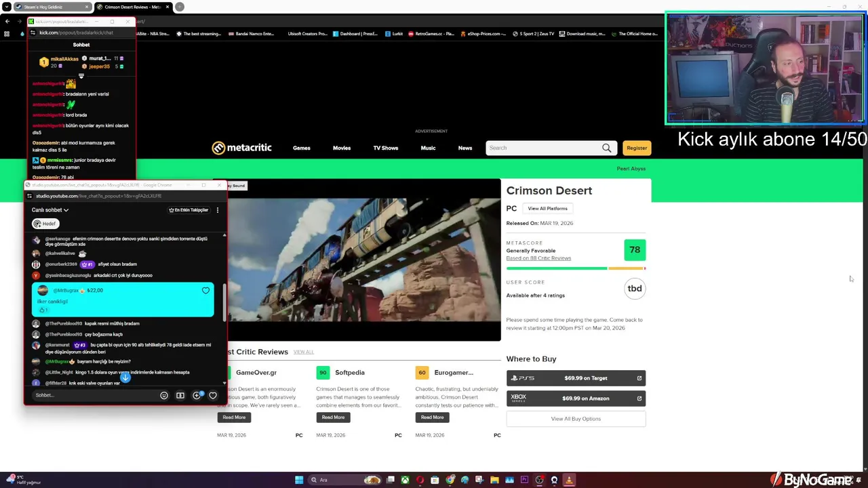The height and width of the screenshot is (488, 868).
Task: Click the Pearl Abyss developer link
Action: (631, 169)
